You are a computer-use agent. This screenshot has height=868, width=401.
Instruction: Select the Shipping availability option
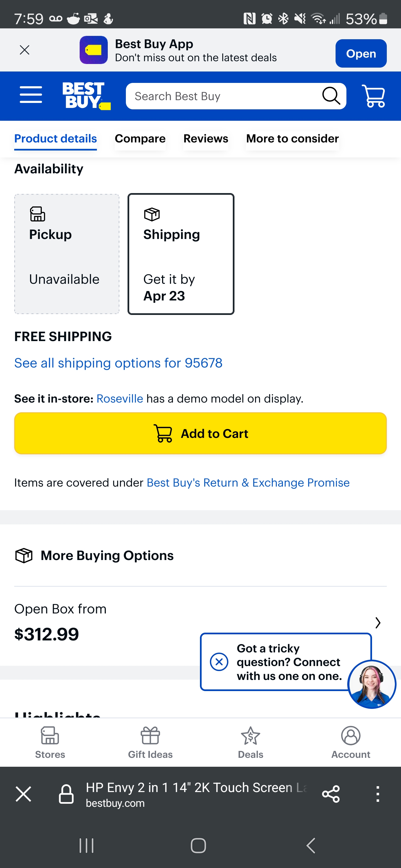(181, 254)
